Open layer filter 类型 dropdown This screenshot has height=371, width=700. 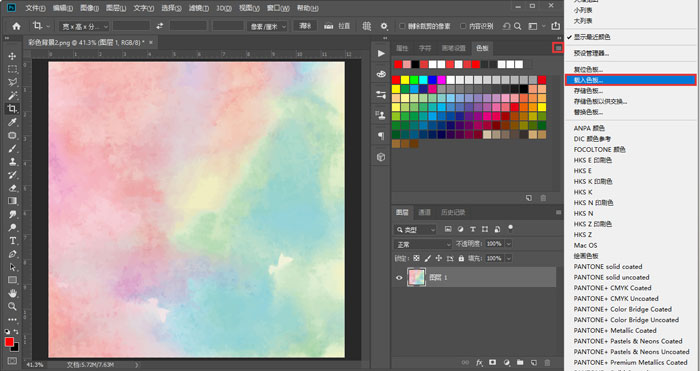click(x=415, y=230)
